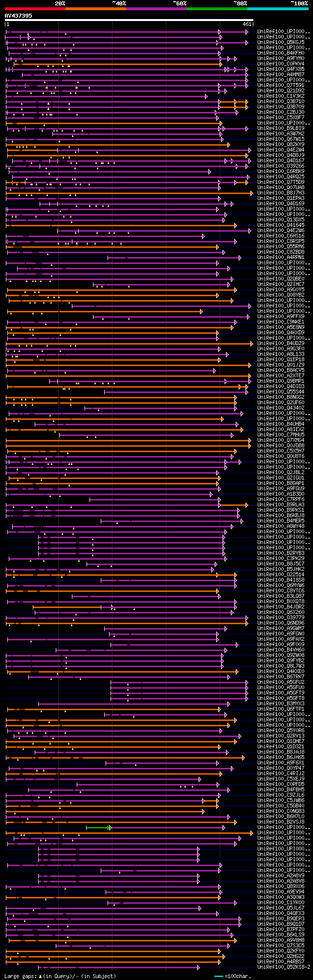Select hit label UniRef100_C1V3K2
Screen dimensions: 313x980
coord(282,96)
